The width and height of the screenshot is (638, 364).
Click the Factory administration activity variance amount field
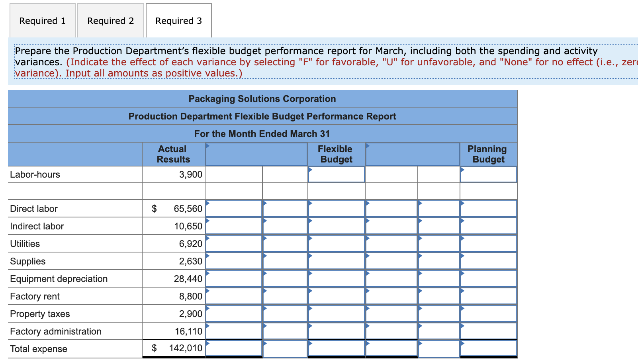coord(391,331)
